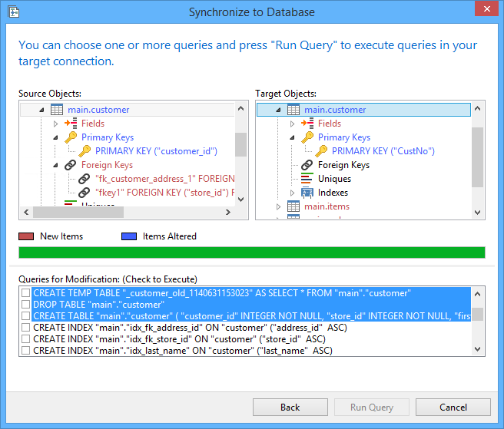Click query list scroll up arrow
This screenshot has height=429, width=504.
point(478,294)
